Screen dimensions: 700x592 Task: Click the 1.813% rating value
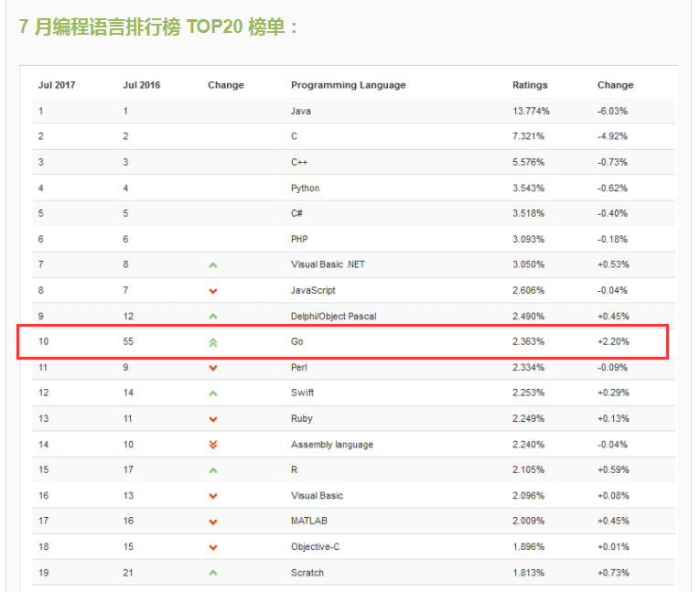(528, 573)
